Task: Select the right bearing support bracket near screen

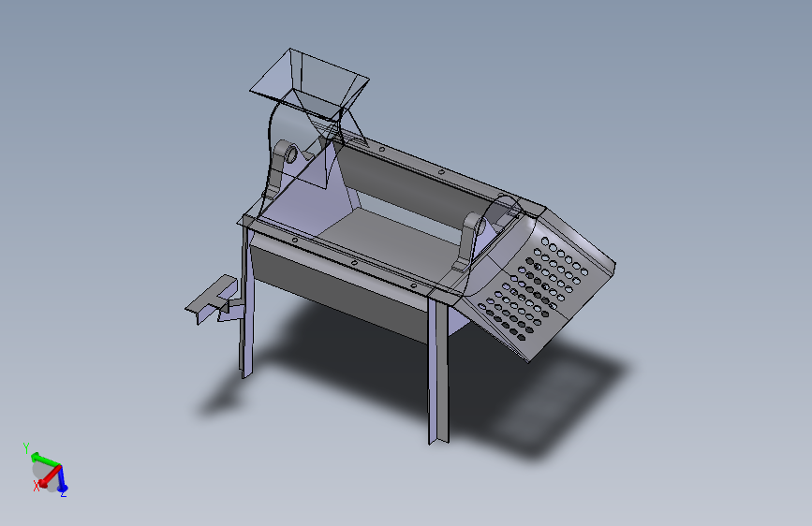Action: pos(468,241)
